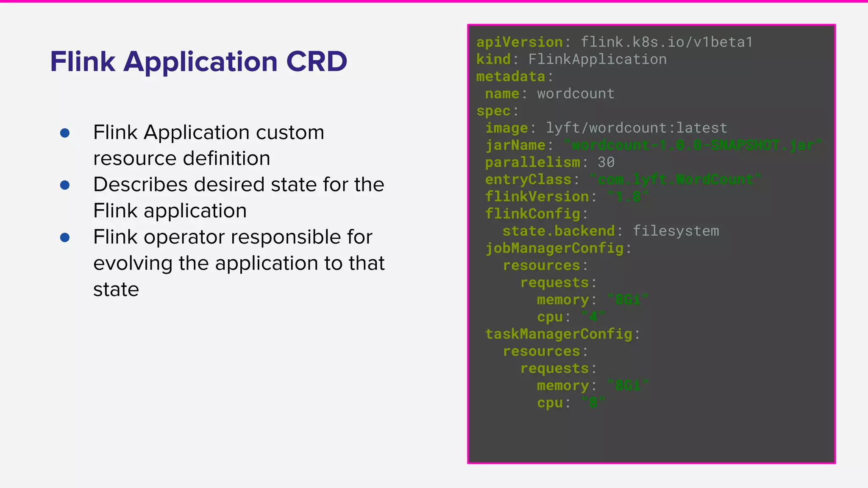868x488 pixels.
Task: Click the 'jobManagerConfig:' key
Action: [559, 248]
